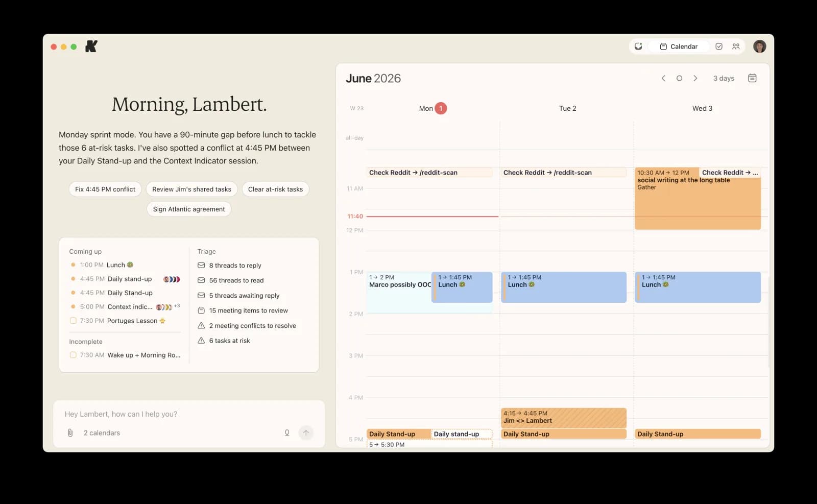Open Tuesday Check Reddit /reddit-scan event

tap(564, 173)
